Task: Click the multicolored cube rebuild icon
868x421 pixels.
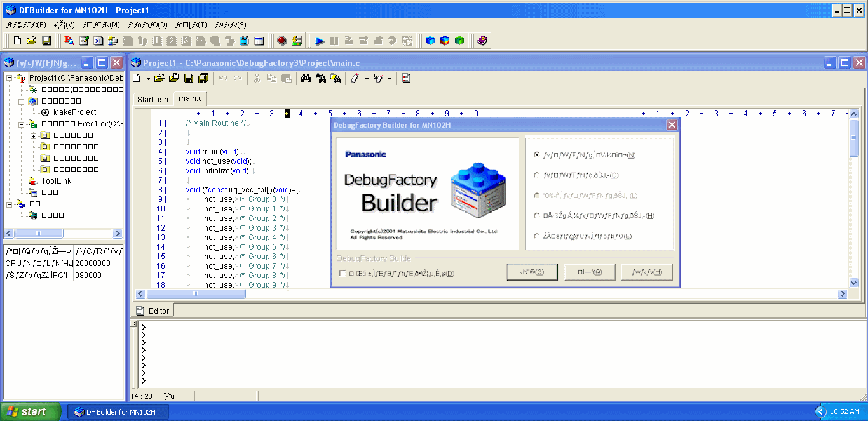Action: pos(445,41)
